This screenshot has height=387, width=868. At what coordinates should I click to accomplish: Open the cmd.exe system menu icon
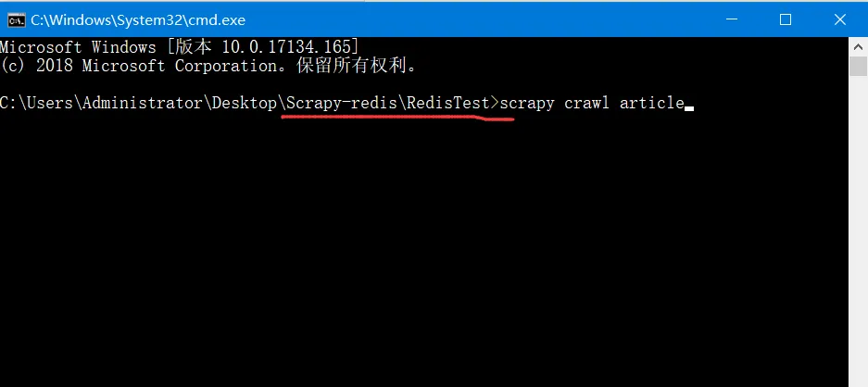coord(16,20)
